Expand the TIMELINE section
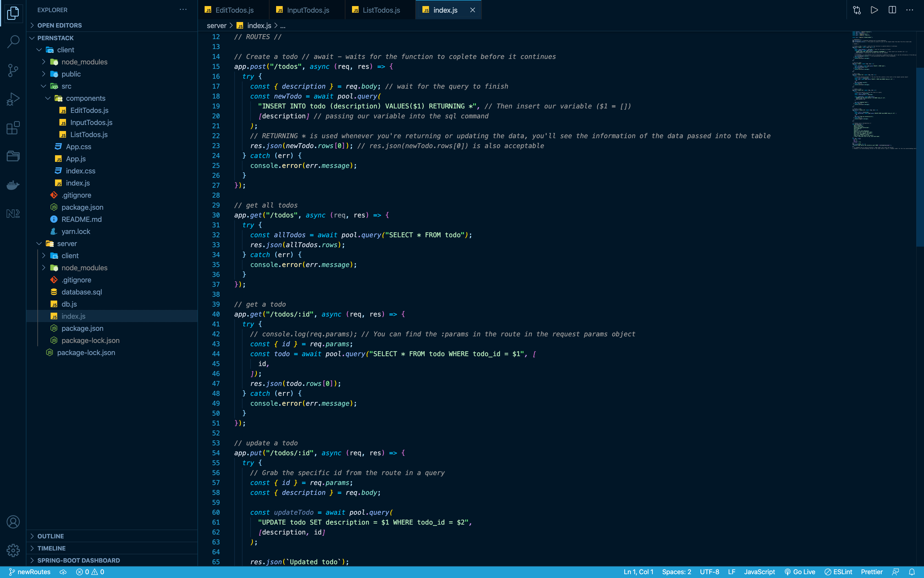This screenshot has width=924, height=578. tap(112, 548)
